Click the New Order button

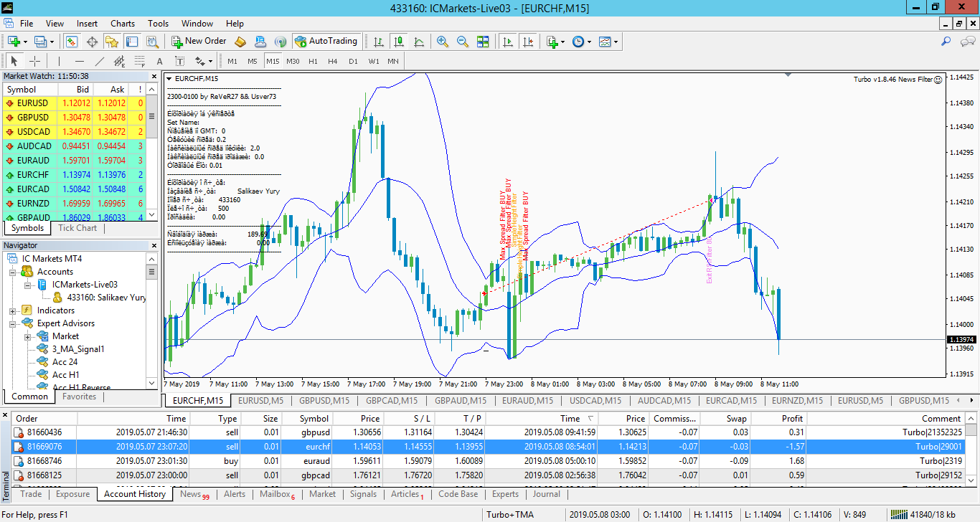coord(198,42)
